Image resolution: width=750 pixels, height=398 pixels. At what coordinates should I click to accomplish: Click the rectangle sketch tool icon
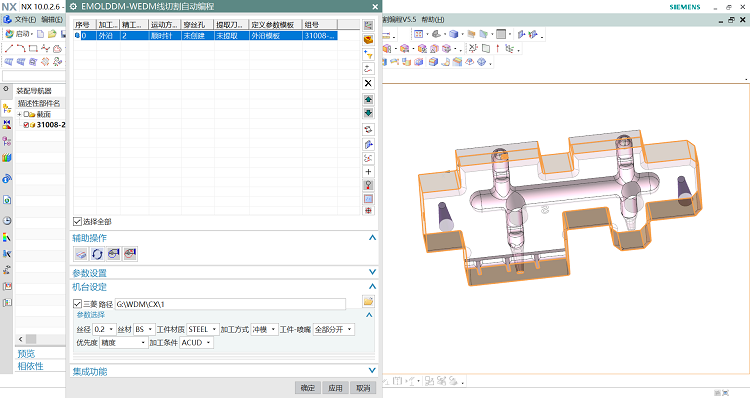tap(33, 48)
